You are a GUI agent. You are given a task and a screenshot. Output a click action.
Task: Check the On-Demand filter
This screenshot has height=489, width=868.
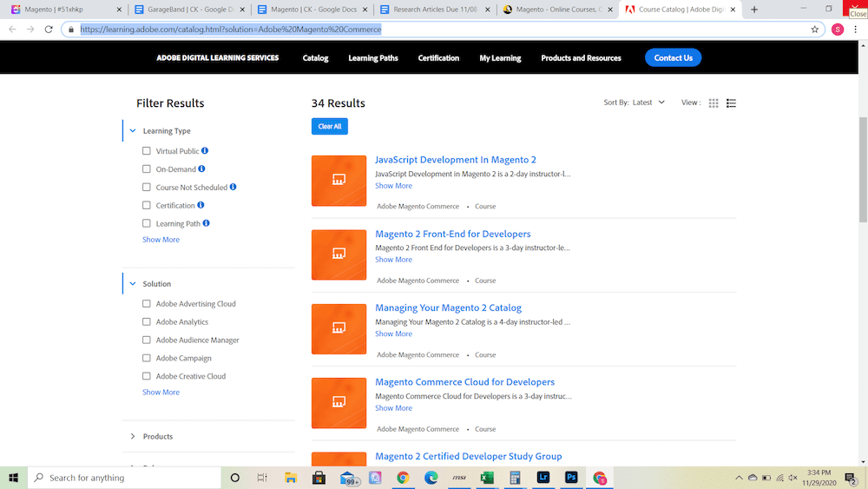(x=146, y=169)
